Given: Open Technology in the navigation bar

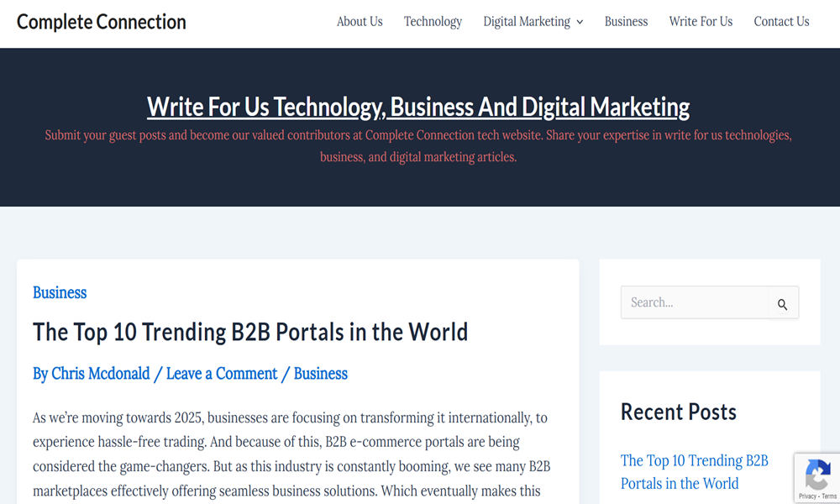Looking at the screenshot, I should coord(433,22).
